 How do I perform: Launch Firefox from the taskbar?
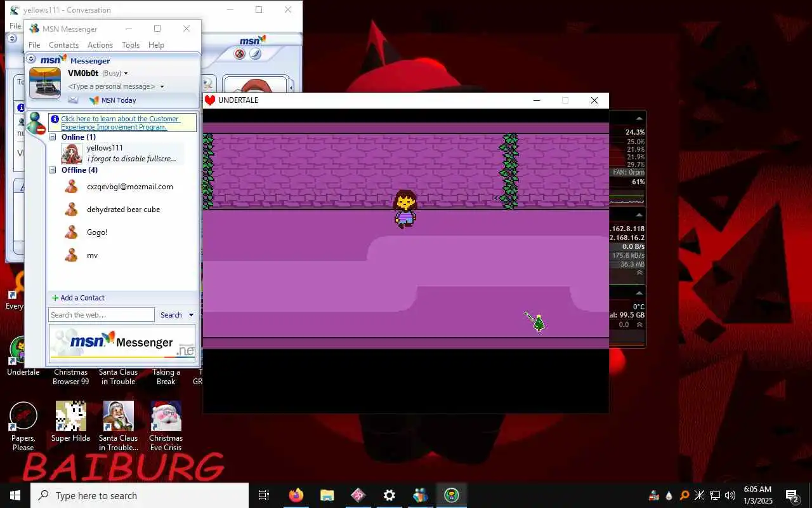296,495
